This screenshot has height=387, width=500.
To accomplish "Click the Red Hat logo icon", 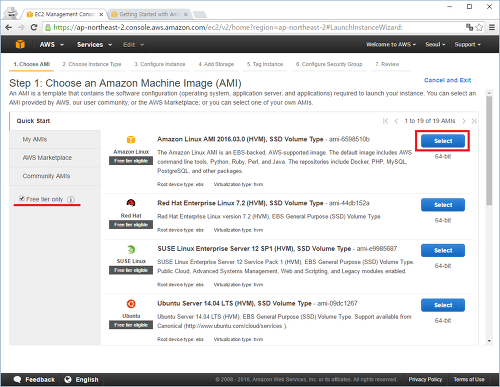I will [131, 203].
